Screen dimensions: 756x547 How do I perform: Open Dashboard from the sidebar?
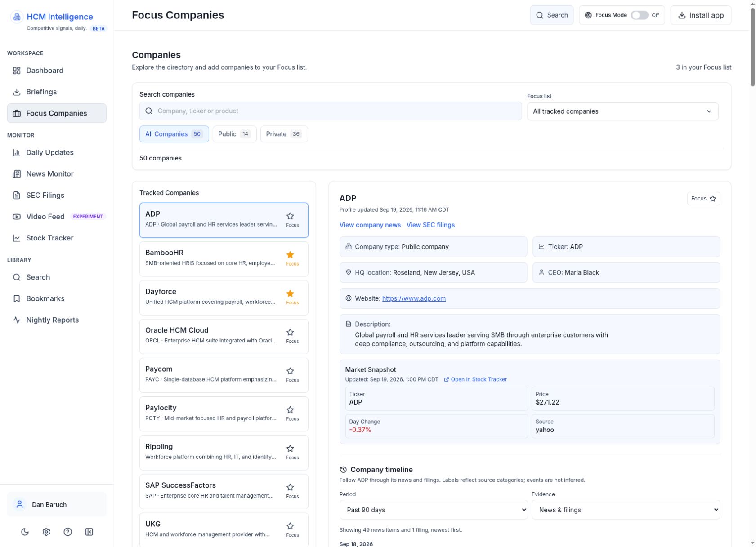coord(57,71)
